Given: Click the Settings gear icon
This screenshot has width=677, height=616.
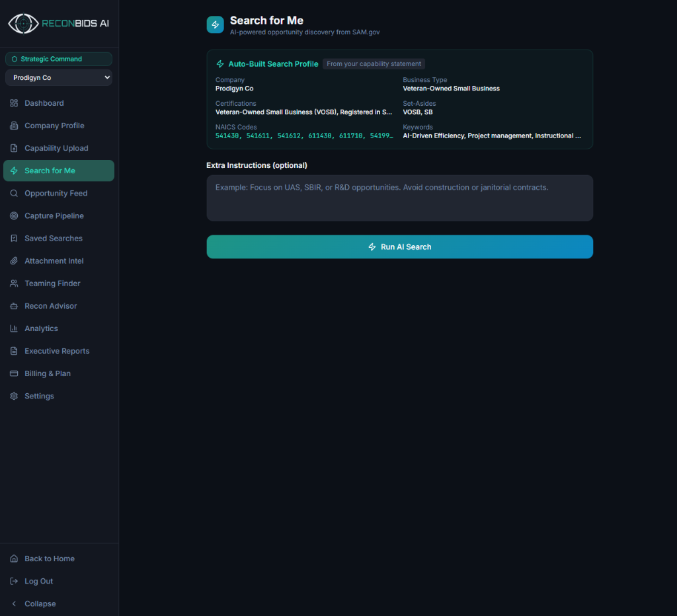Looking at the screenshot, I should coord(14,397).
